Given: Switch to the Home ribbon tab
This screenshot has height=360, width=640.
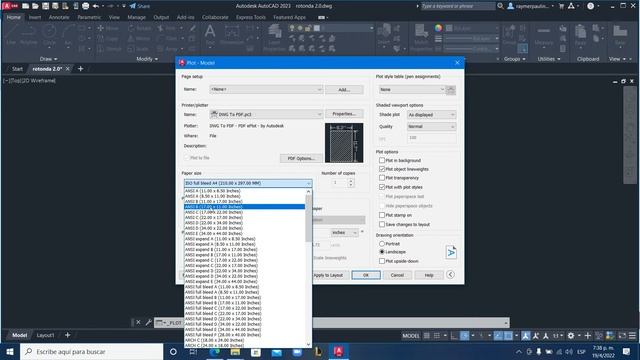Looking at the screenshot, I should [13, 18].
